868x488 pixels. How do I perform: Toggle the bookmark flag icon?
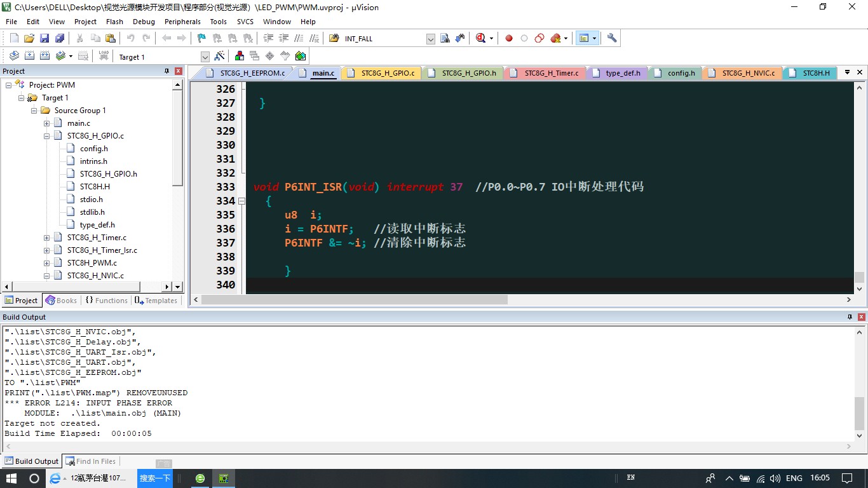(201, 38)
